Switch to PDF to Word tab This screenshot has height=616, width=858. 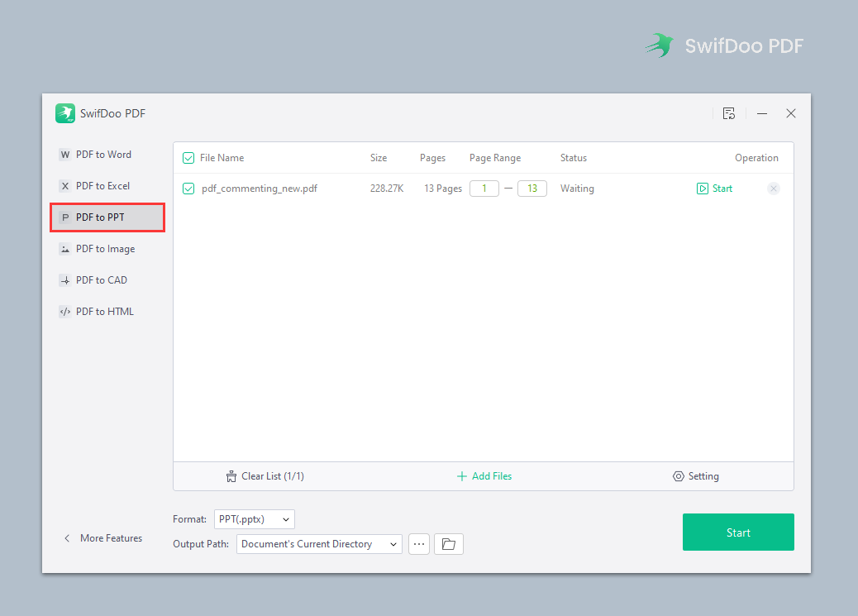pos(103,155)
